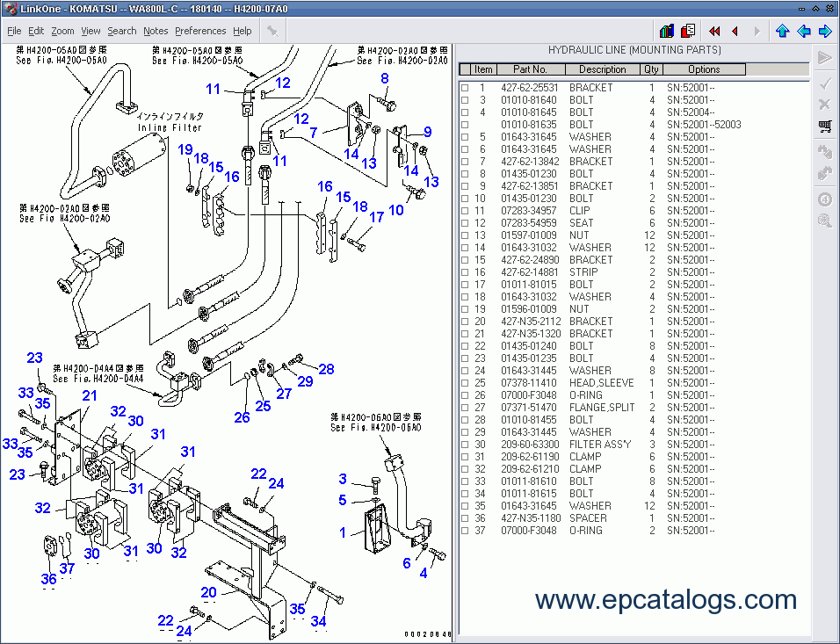The width and height of the screenshot is (840, 644).
Task: Open the View menu
Action: click(x=91, y=31)
